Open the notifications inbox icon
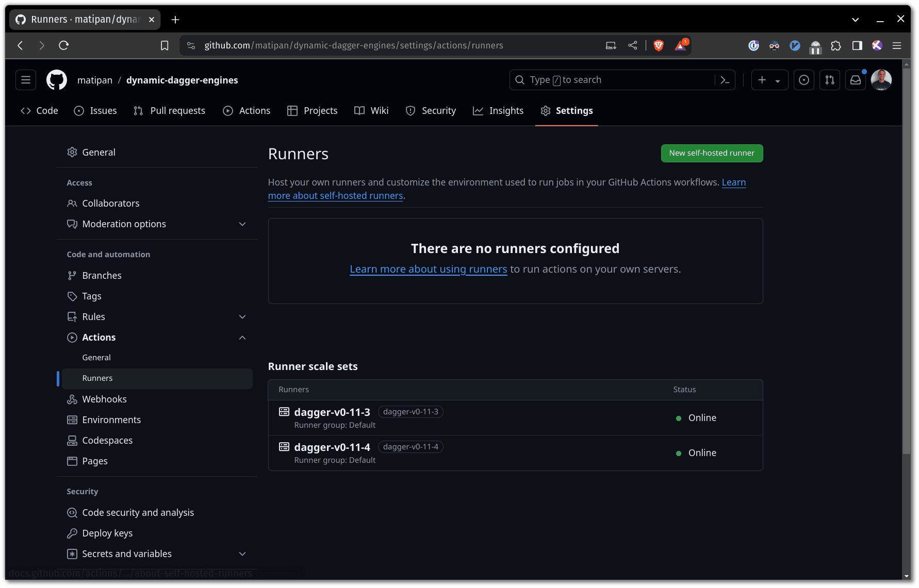 pyautogui.click(x=856, y=80)
